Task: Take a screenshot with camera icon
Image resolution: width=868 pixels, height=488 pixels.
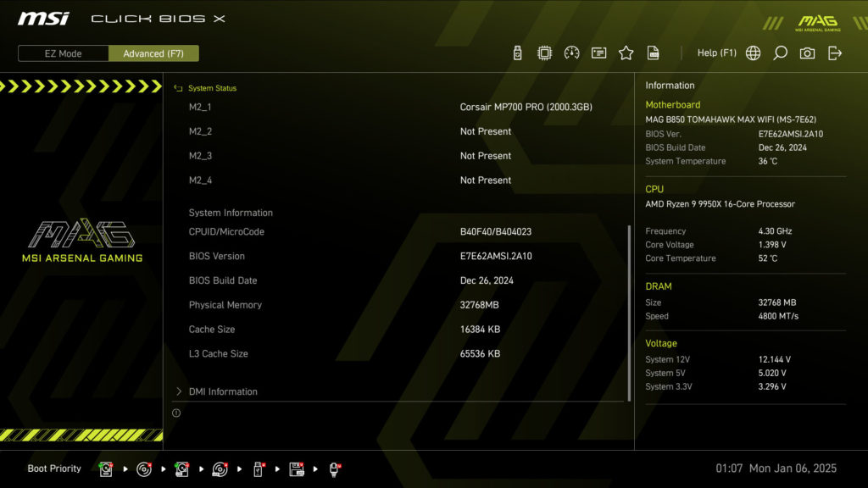Action: (x=807, y=53)
